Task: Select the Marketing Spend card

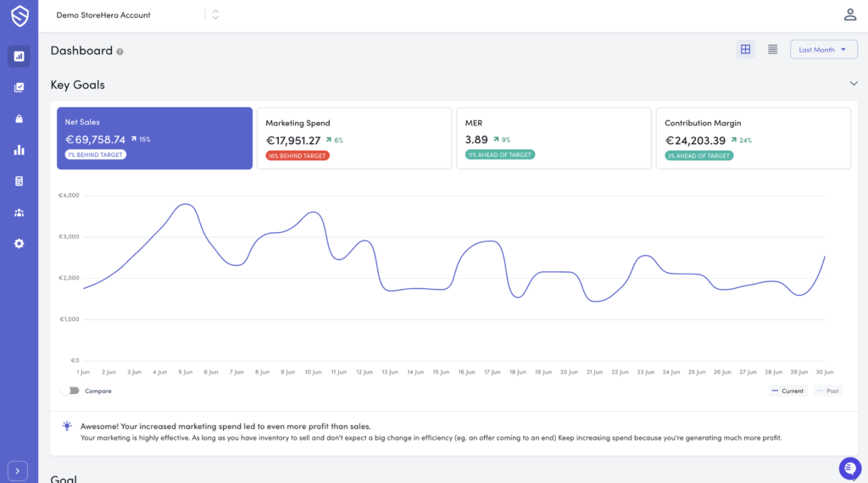Action: (x=353, y=138)
